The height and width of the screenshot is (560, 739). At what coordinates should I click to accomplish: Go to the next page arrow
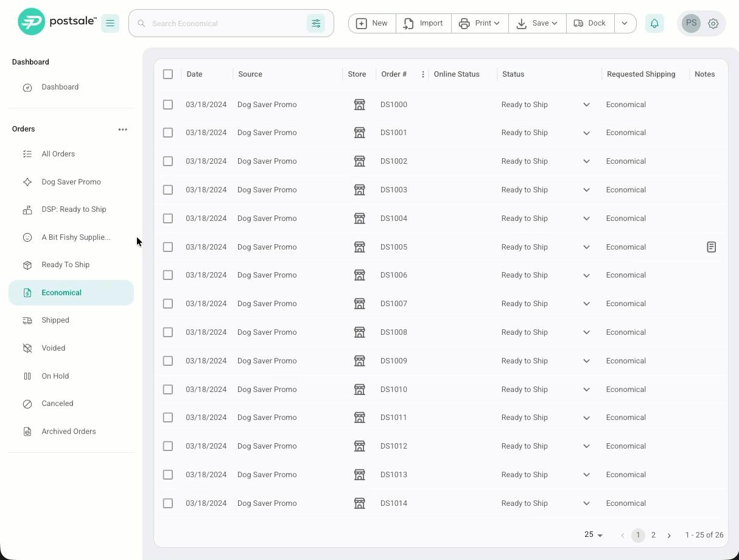pyautogui.click(x=669, y=535)
